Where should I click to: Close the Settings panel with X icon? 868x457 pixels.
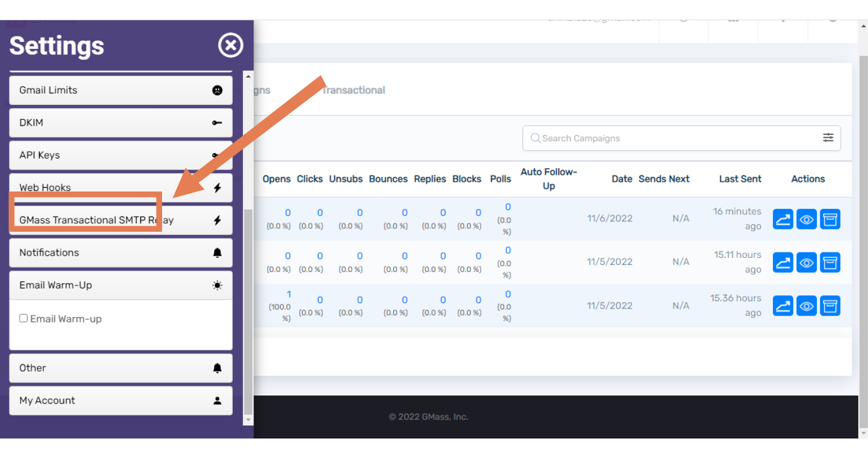click(231, 45)
